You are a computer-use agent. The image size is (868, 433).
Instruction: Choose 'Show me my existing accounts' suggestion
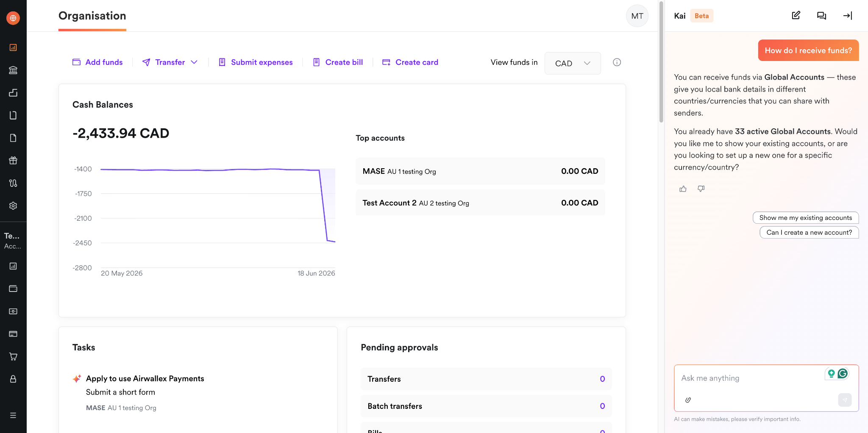pos(805,218)
